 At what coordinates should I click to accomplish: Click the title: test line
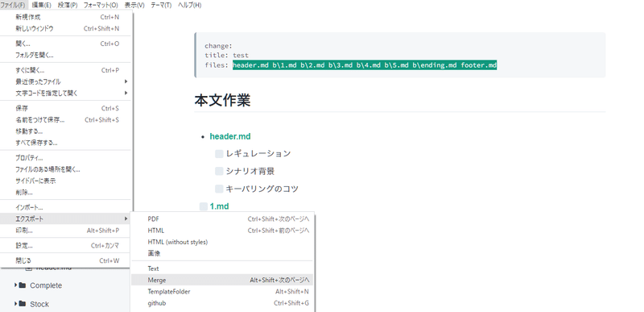[x=227, y=56]
